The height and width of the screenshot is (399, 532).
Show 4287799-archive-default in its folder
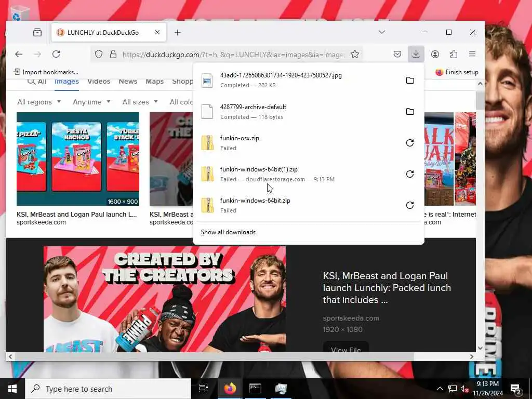[410, 112]
